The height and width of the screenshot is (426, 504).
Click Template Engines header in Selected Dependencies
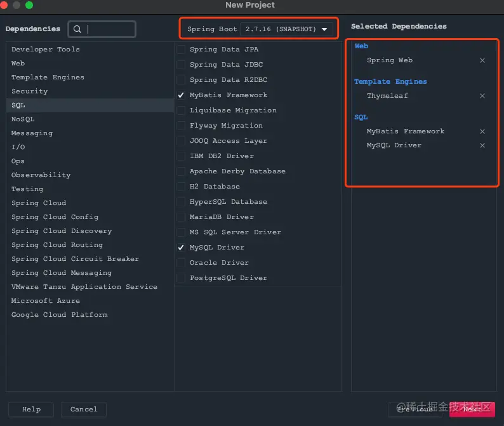tap(390, 82)
